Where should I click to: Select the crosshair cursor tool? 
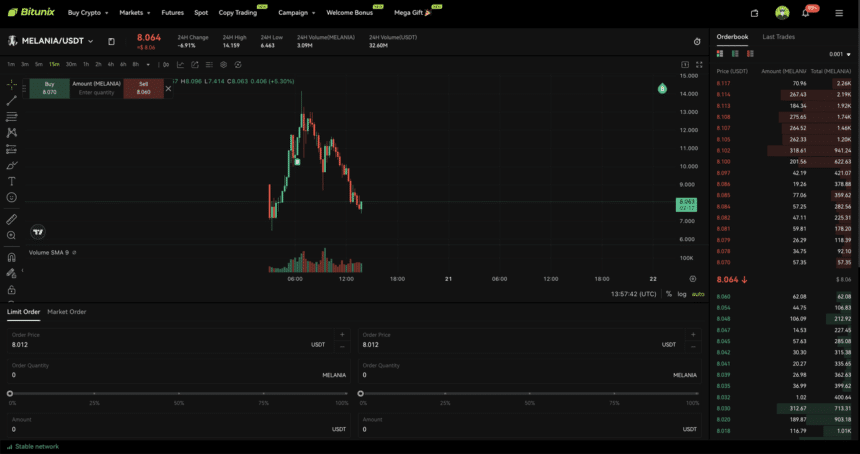[x=12, y=85]
